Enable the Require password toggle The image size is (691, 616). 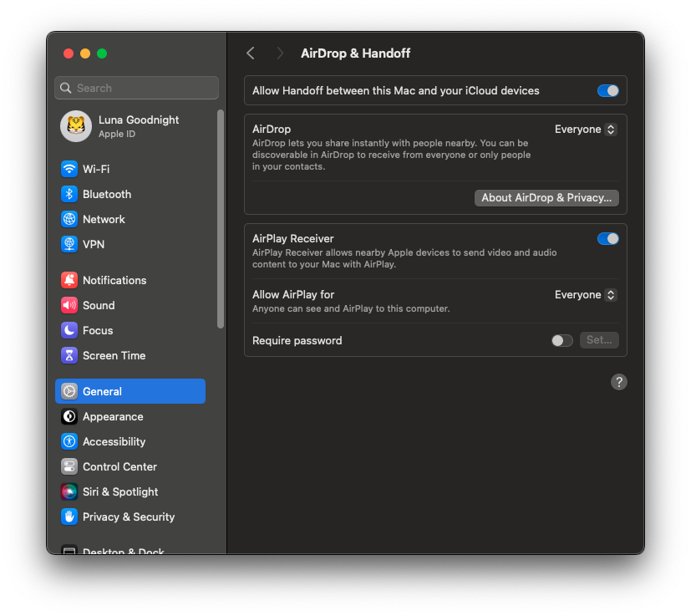562,341
